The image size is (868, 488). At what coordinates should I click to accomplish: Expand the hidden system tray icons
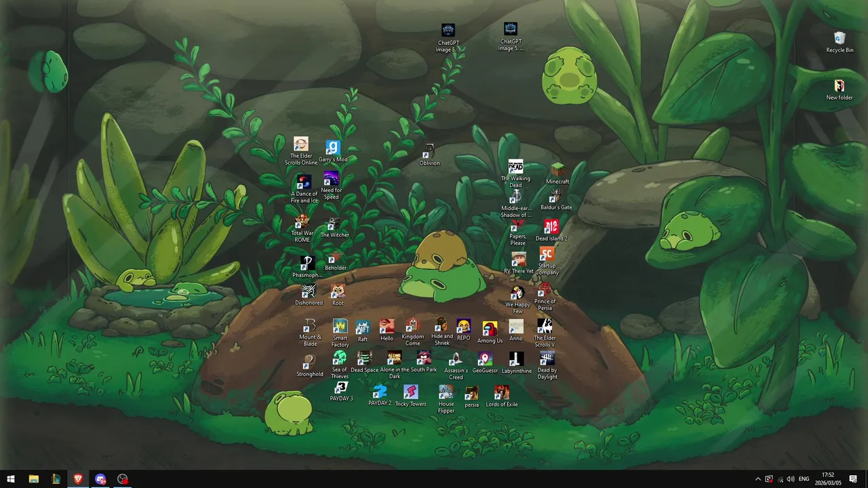pyautogui.click(x=757, y=479)
